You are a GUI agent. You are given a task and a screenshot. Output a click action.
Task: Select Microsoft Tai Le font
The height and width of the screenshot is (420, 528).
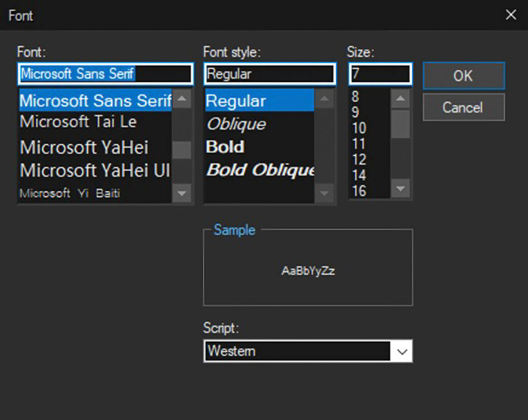pyautogui.click(x=96, y=122)
